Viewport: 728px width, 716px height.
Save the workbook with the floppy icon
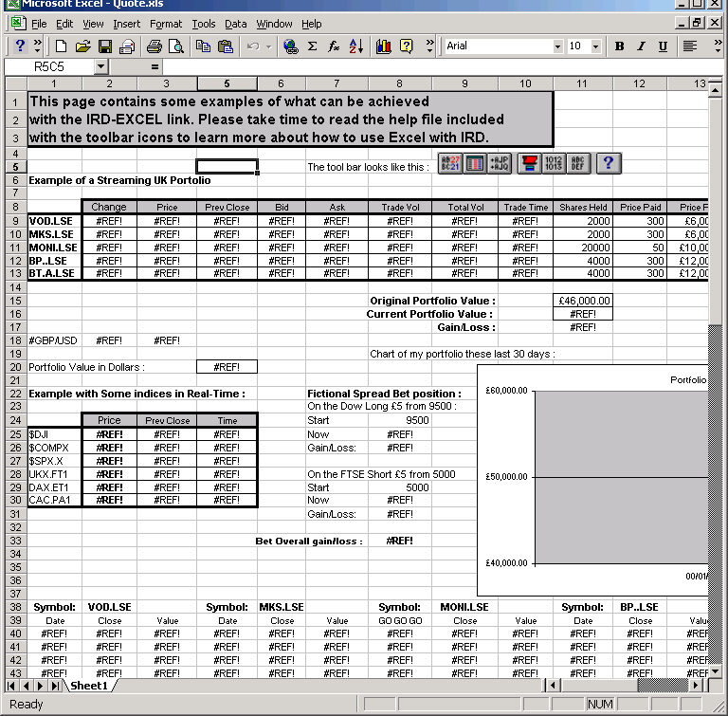105,46
